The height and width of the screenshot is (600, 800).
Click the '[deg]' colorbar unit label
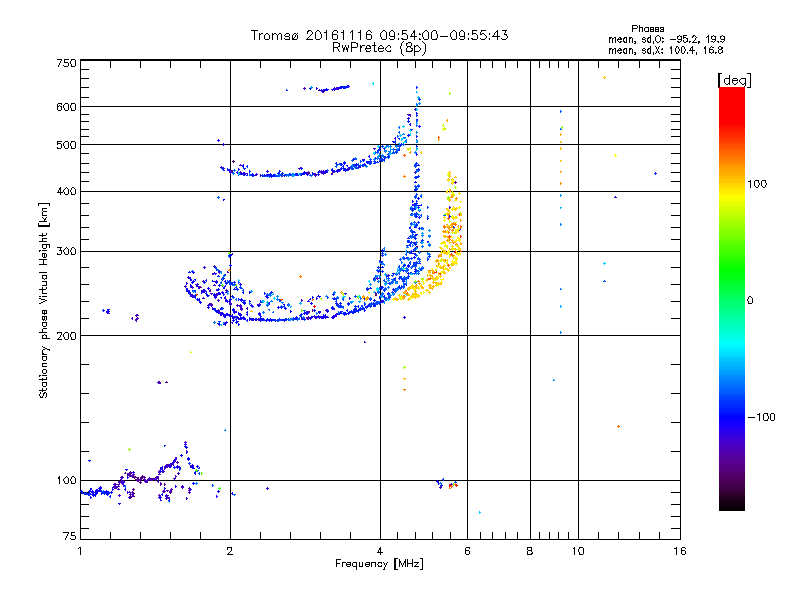[x=734, y=80]
